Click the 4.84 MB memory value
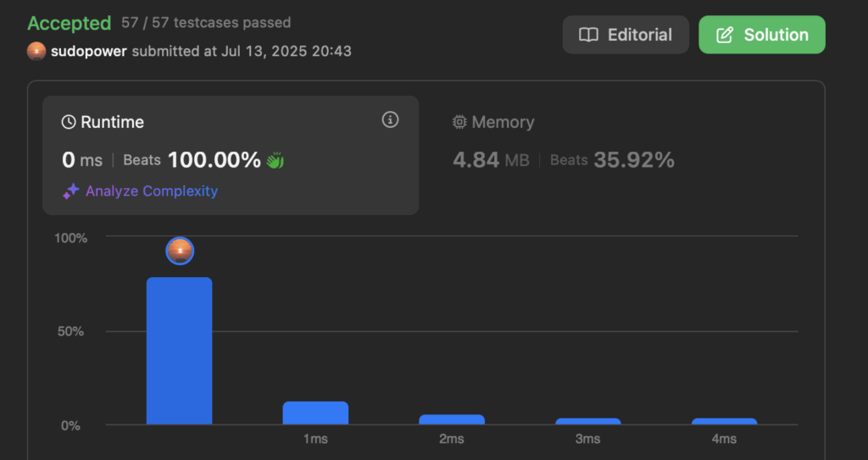The height and width of the screenshot is (460, 868). 491,160
